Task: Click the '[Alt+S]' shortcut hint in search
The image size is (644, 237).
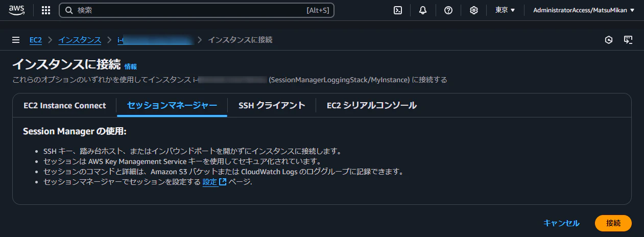Action: (x=318, y=10)
